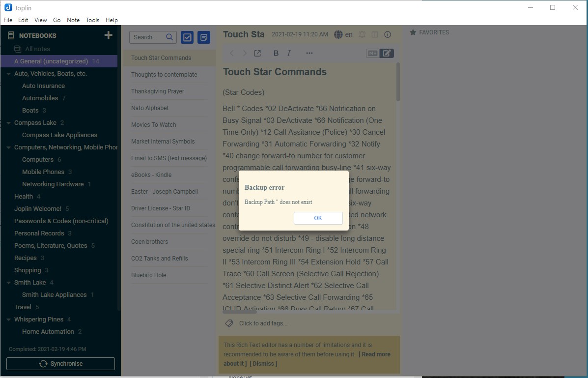This screenshot has width=588, height=378.
Task: Select the CO2 Tanks and Refills note
Action: click(169, 258)
